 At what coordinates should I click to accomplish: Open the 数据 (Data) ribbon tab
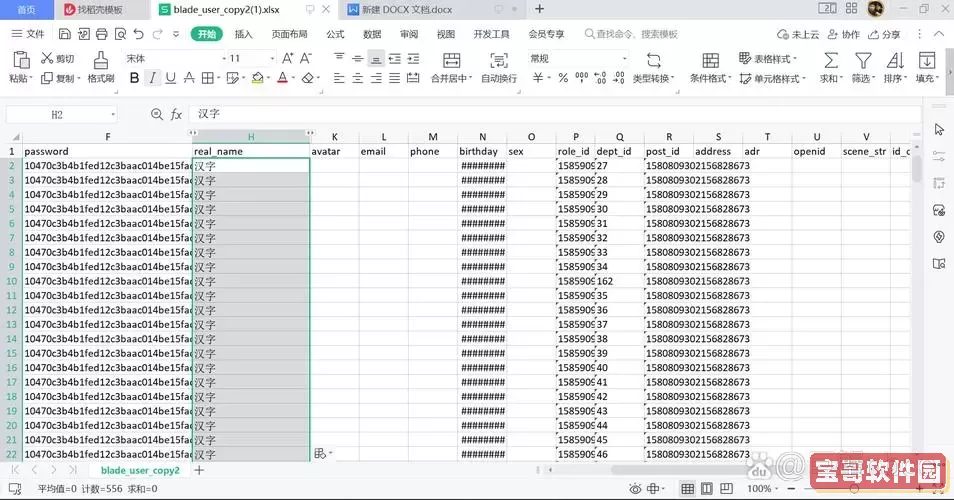pos(372,34)
